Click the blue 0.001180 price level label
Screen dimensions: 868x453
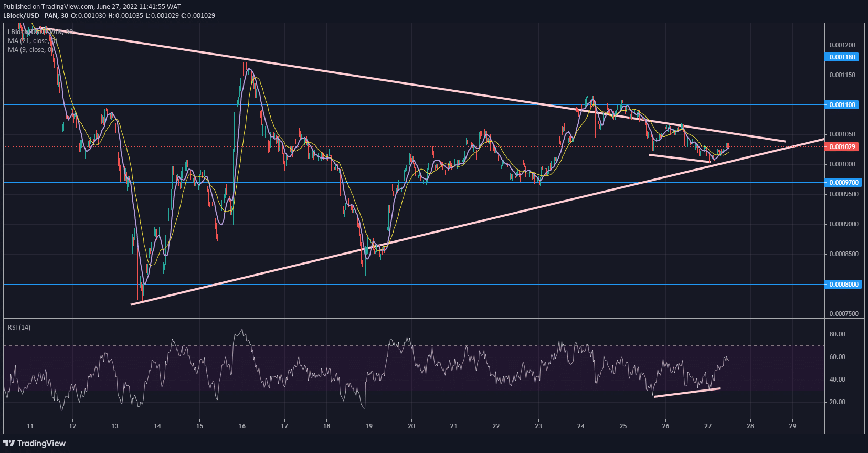tap(842, 57)
